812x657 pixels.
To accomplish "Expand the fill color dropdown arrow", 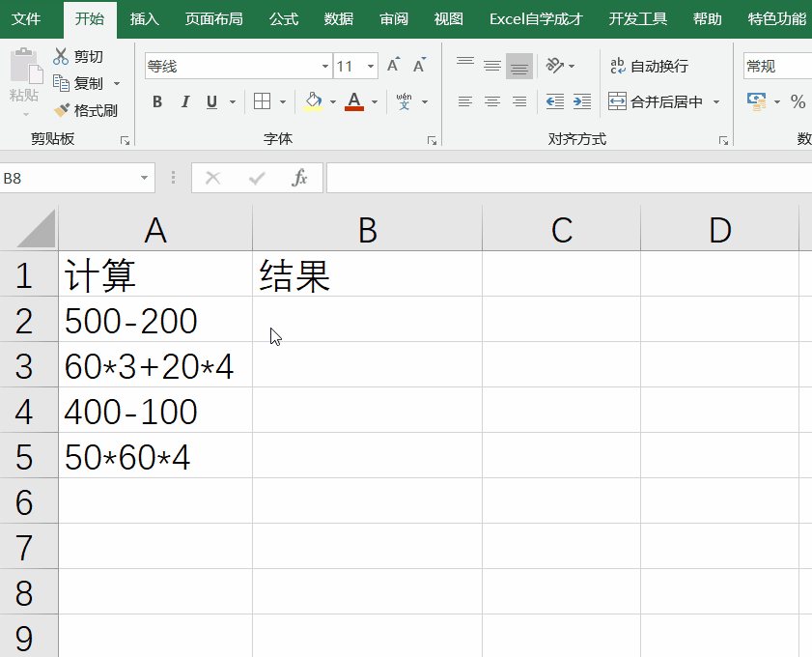I will [x=332, y=101].
